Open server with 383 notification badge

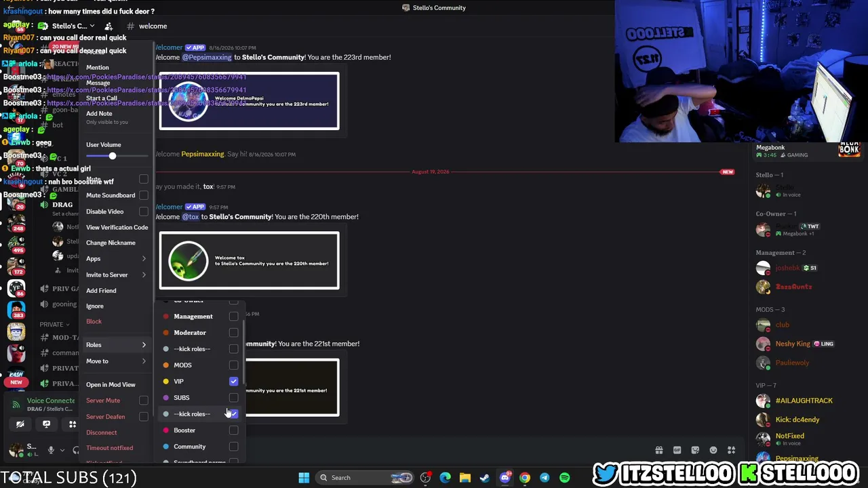[16, 311]
